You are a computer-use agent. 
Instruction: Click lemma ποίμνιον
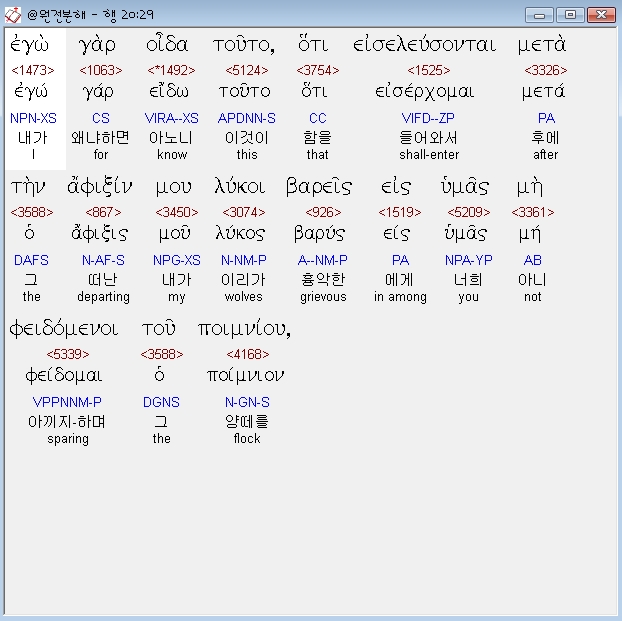(246, 375)
